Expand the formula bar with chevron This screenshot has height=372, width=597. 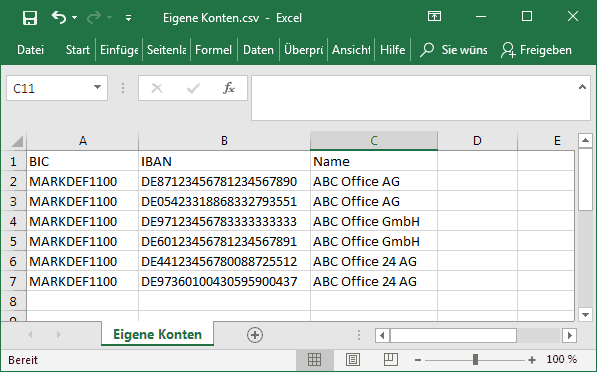(x=582, y=87)
